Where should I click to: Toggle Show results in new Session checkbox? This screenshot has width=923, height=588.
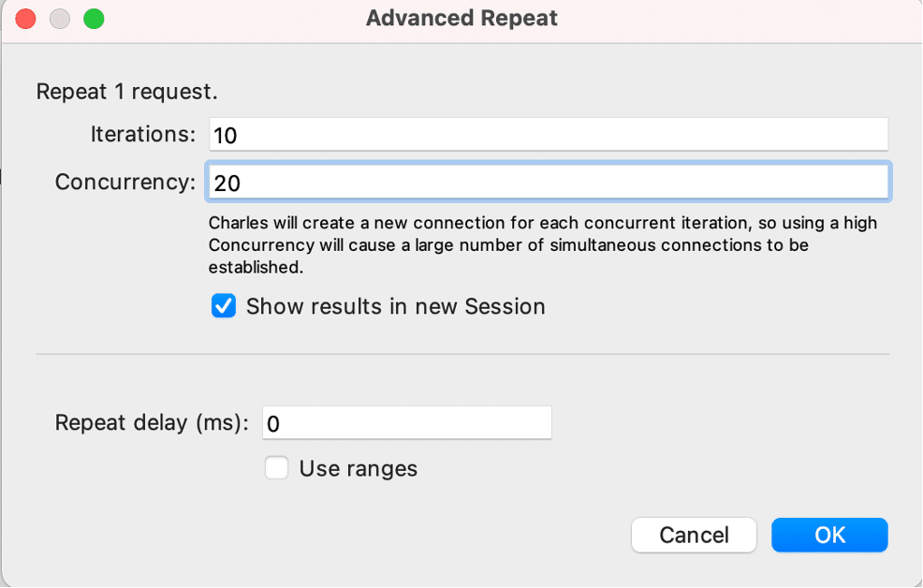pyautogui.click(x=224, y=306)
